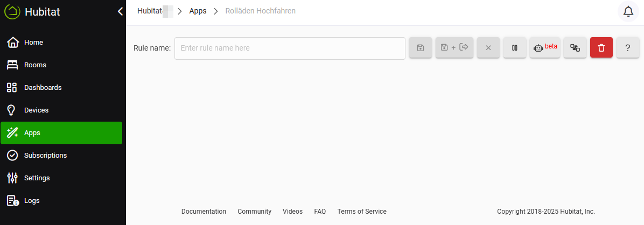Click the save rule icon button
This screenshot has height=225, width=644.
pyautogui.click(x=421, y=48)
